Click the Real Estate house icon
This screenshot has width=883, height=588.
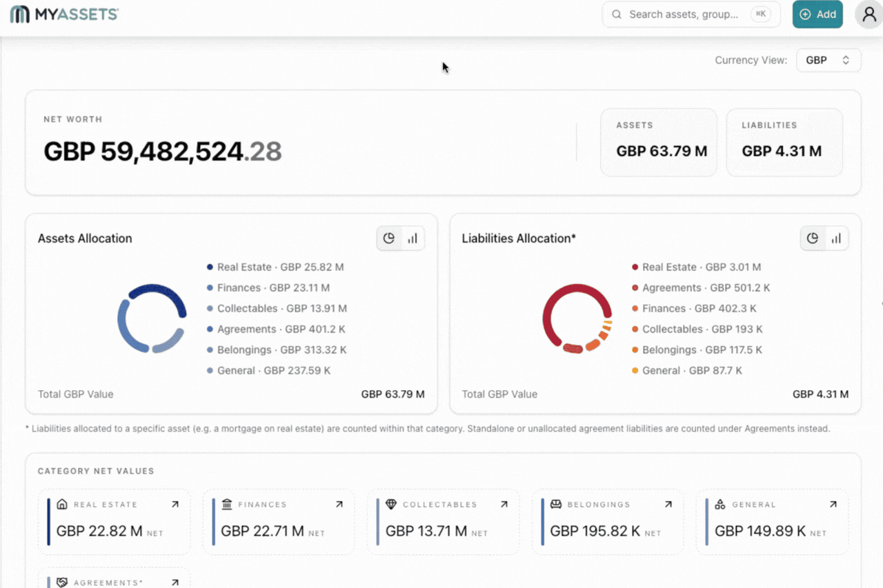[62, 505]
